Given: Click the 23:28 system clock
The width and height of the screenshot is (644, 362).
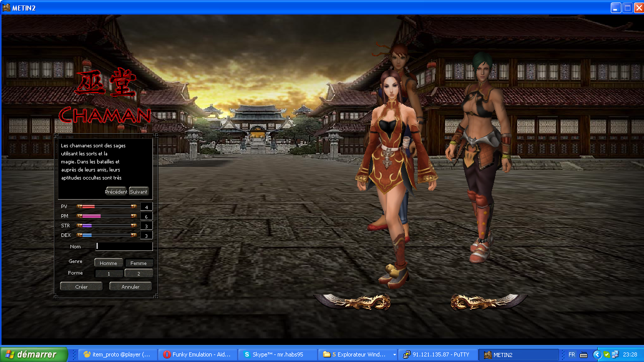Looking at the screenshot, I should 630,354.
